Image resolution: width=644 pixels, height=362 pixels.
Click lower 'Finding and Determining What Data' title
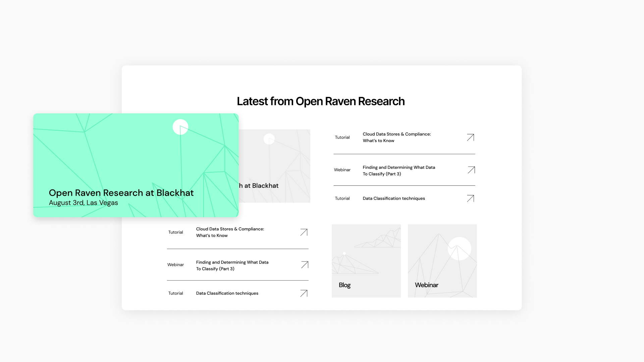232,265
